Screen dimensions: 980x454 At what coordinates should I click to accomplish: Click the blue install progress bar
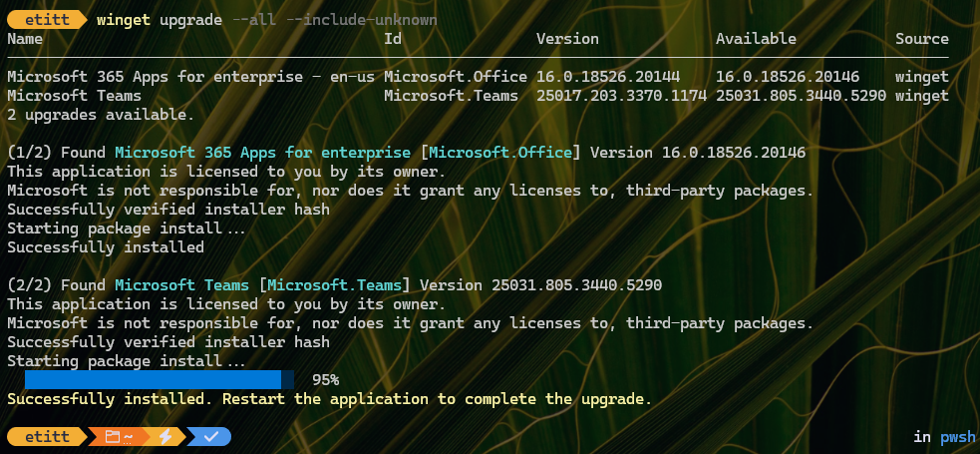click(160, 379)
